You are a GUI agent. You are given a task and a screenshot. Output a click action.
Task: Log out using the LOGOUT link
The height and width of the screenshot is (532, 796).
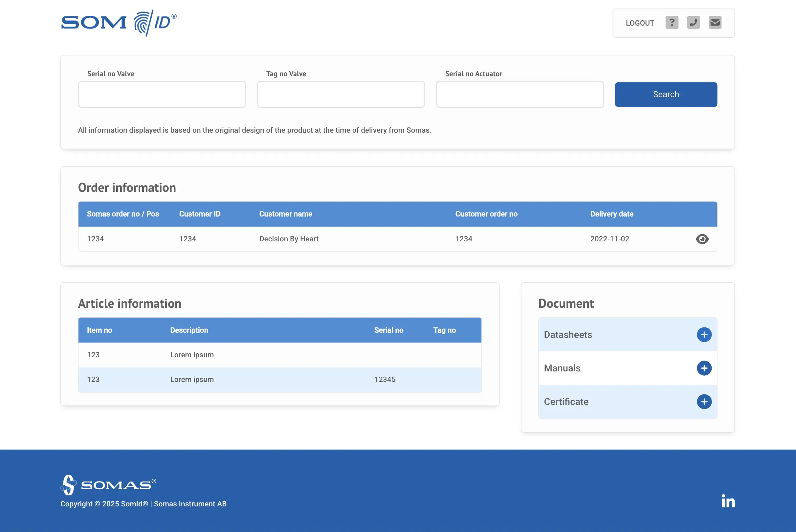[x=640, y=23]
